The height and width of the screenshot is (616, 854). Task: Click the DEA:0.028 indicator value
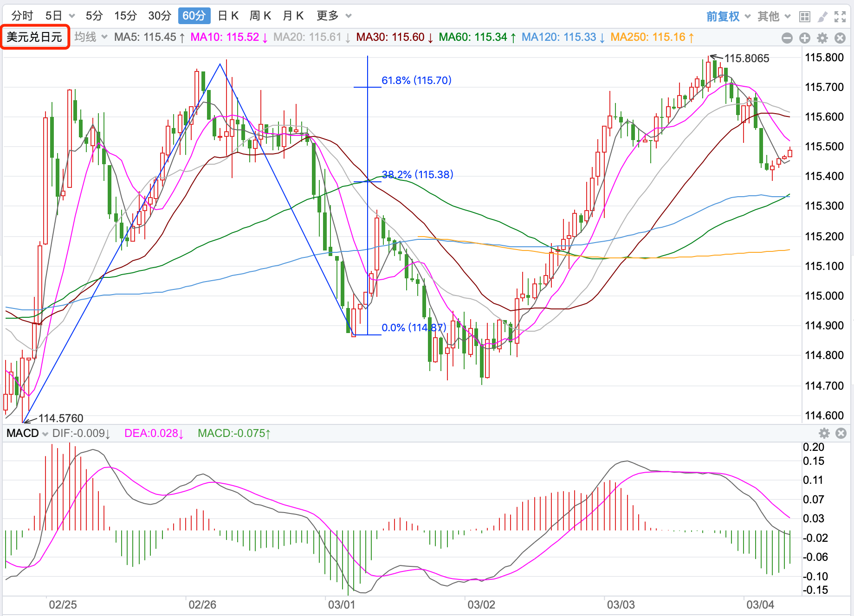(154, 433)
